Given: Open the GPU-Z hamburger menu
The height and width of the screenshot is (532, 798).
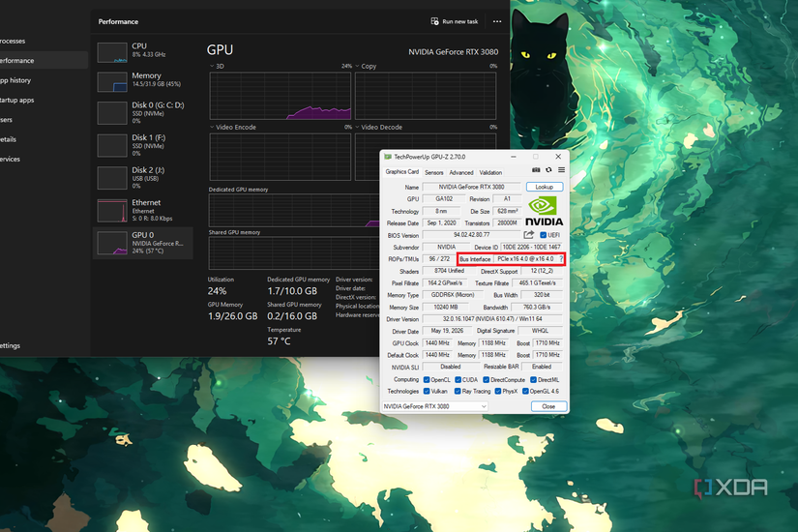Looking at the screenshot, I should tap(561, 170).
